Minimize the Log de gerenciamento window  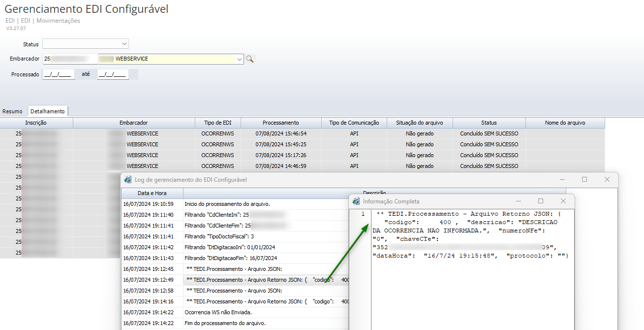(x=562, y=180)
